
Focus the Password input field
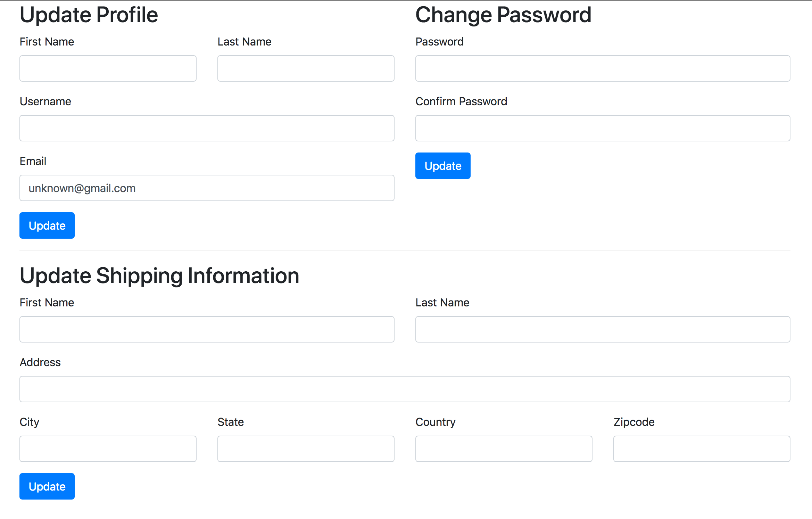pos(603,68)
